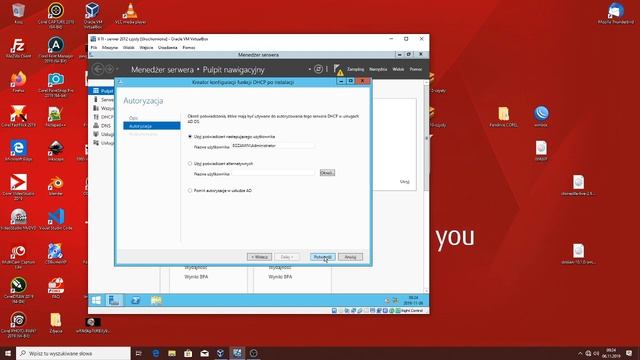Open Narzędzia menu in Server Manager
This screenshot has height=360, width=640.
click(378, 69)
